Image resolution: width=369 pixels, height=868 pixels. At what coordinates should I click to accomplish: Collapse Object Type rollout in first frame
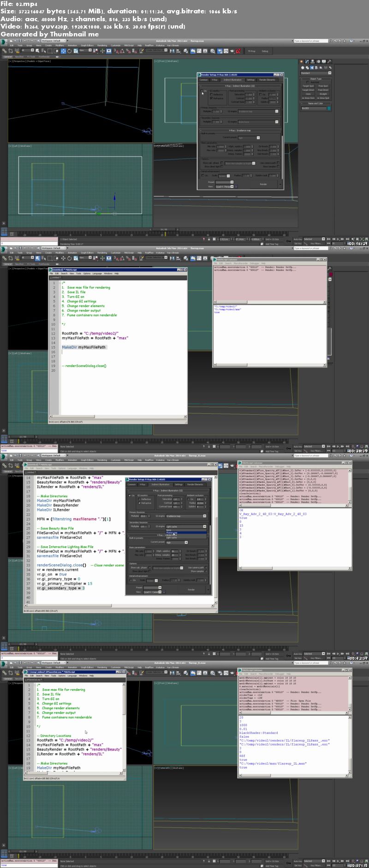pos(316,79)
